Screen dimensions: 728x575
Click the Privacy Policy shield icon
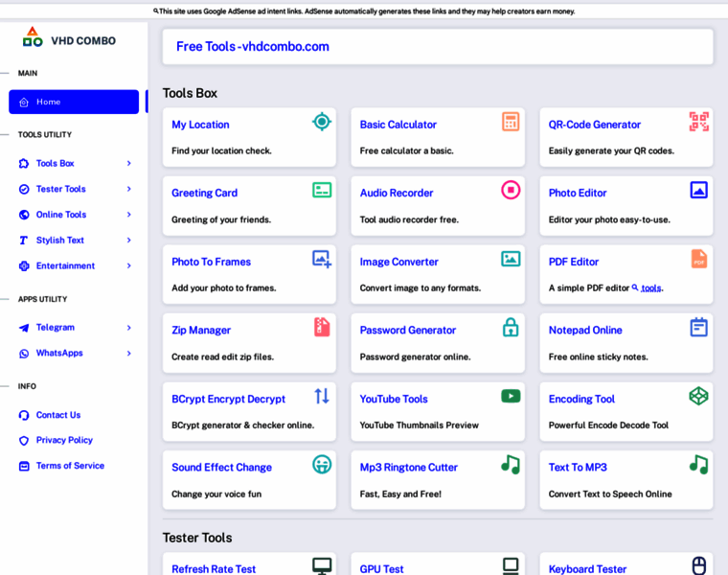click(24, 440)
